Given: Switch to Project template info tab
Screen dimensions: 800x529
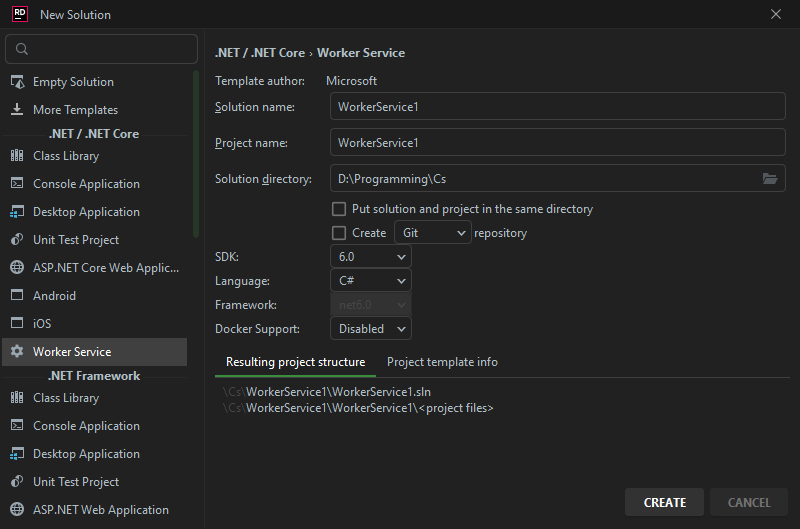Looking at the screenshot, I should 442,362.
